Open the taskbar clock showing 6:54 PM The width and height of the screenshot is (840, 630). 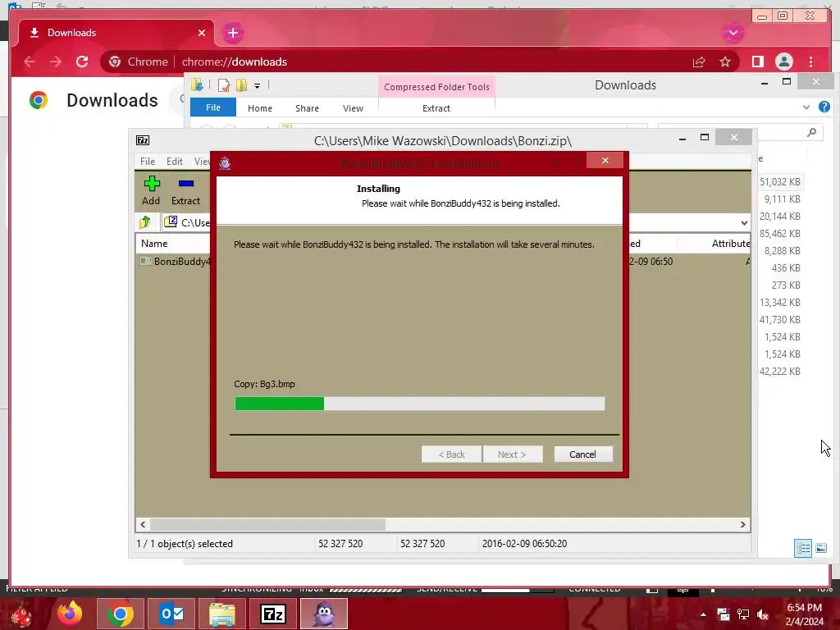pyautogui.click(x=805, y=614)
